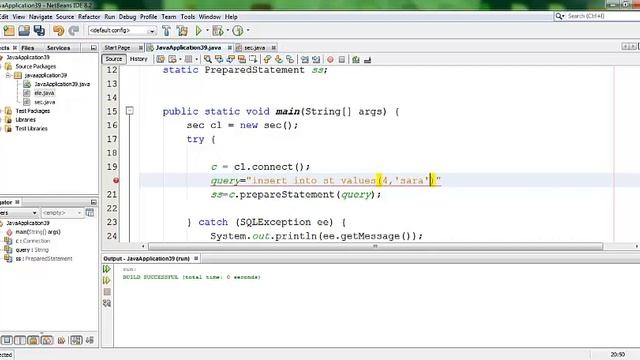Click in the Search field at top right

pos(603,16)
